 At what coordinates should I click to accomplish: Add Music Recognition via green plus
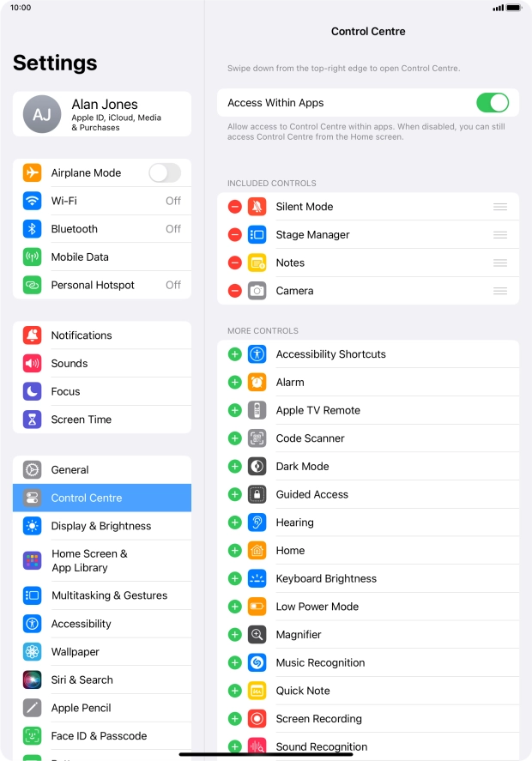pyautogui.click(x=235, y=663)
